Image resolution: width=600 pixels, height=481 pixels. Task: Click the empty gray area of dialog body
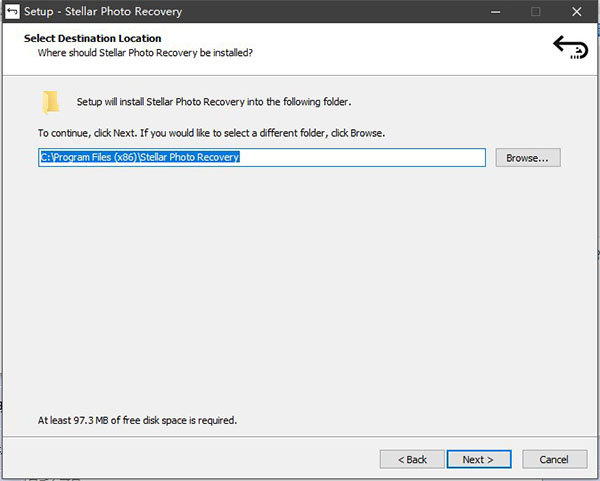pyautogui.click(x=300, y=290)
